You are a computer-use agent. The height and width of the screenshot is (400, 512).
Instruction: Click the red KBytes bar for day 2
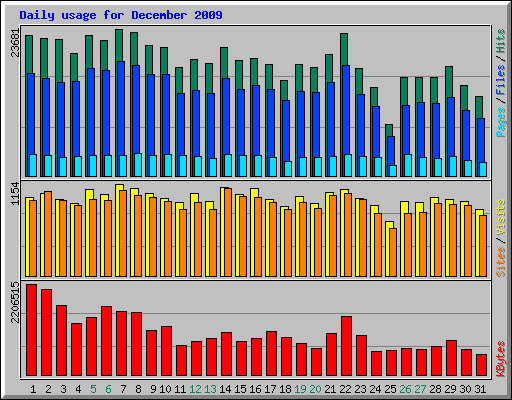(46, 333)
